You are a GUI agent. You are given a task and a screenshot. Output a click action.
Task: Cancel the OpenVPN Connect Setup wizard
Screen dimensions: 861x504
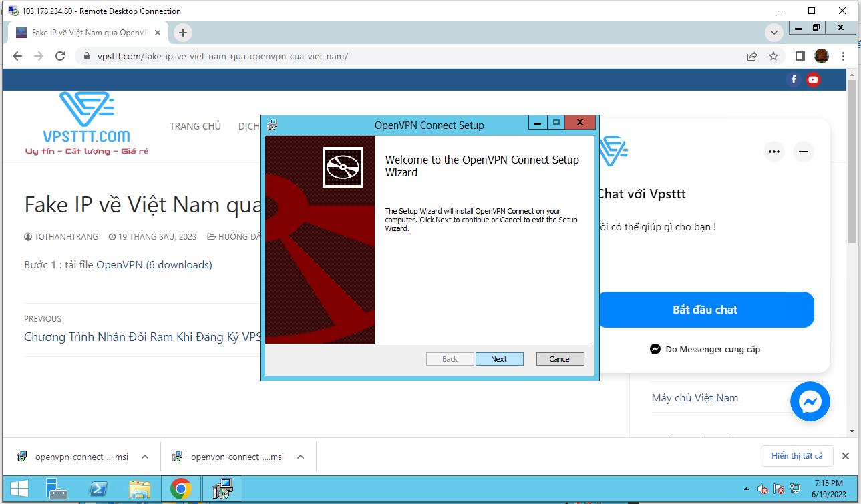point(560,359)
